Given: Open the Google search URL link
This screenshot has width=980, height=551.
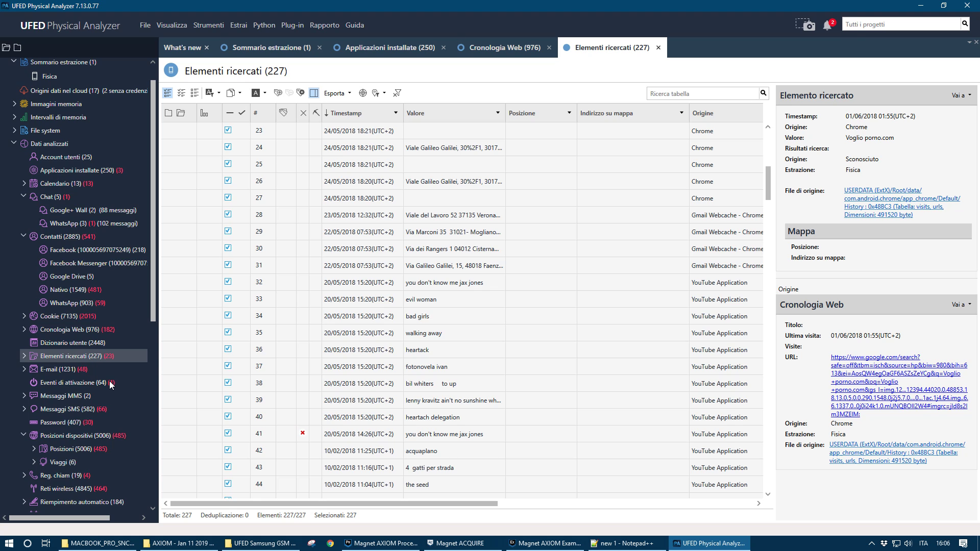Looking at the screenshot, I should (x=899, y=386).
